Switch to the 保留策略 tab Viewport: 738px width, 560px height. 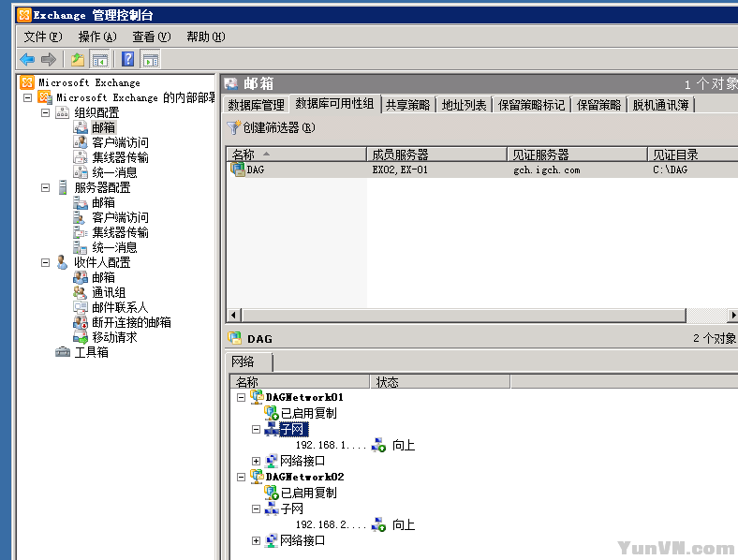click(598, 105)
